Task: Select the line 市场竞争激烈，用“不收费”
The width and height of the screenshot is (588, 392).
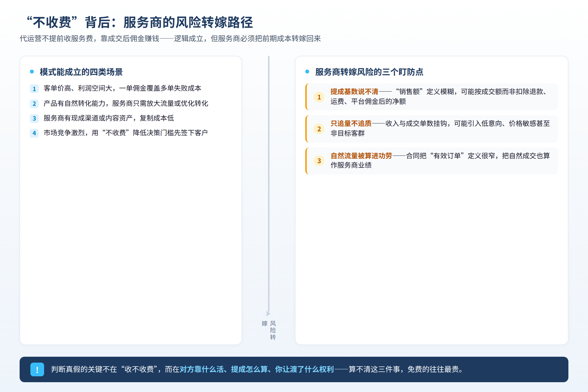Action: (126, 133)
